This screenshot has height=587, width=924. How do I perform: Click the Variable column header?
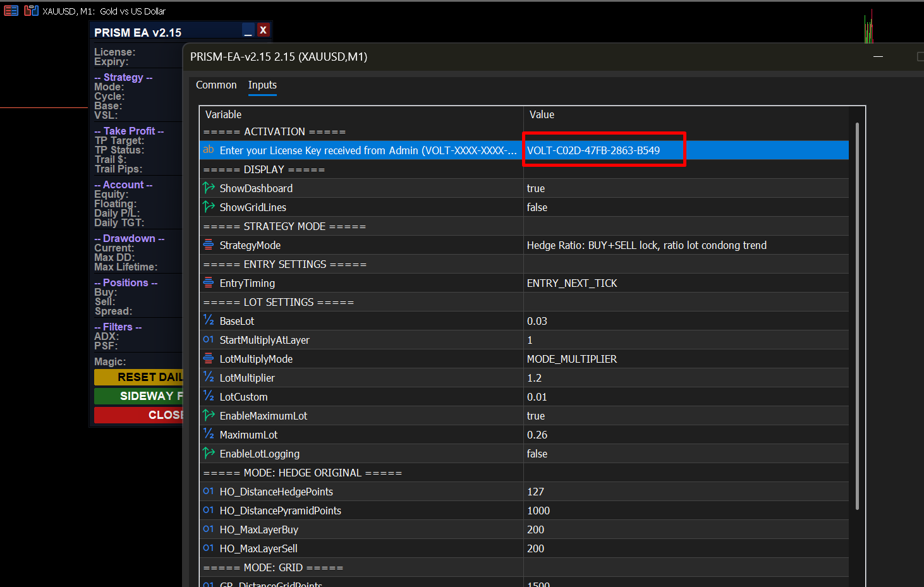(x=362, y=114)
